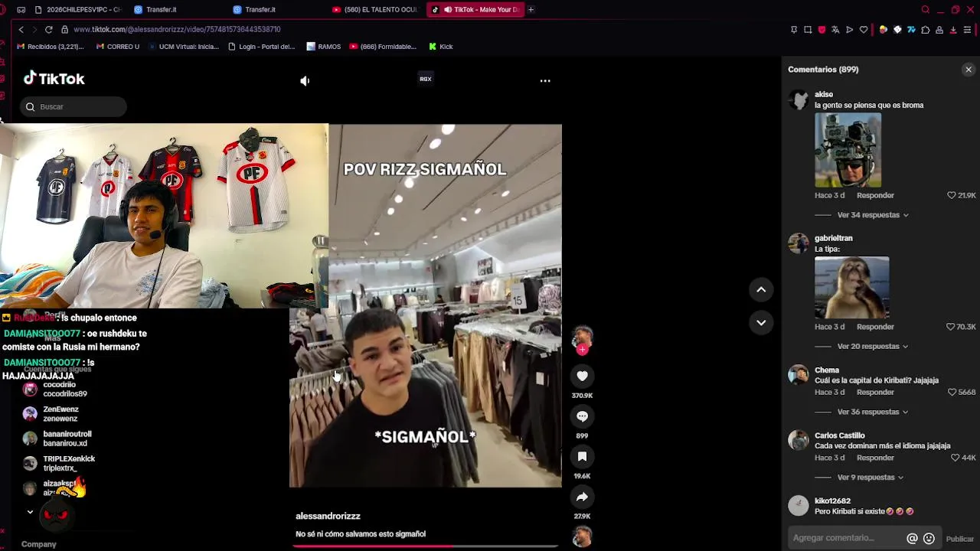Screen dimensions: 980x551
Task: Like the video with the heart icon
Action: coord(582,376)
